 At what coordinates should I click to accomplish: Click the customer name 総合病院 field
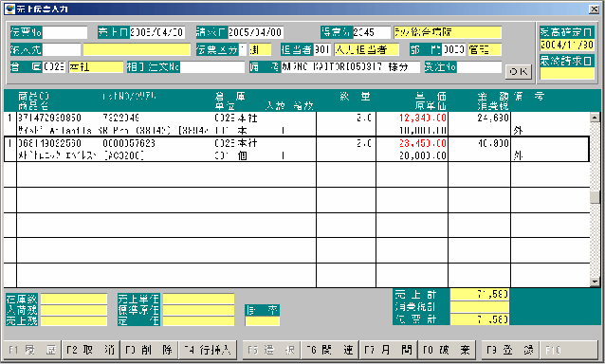448,32
